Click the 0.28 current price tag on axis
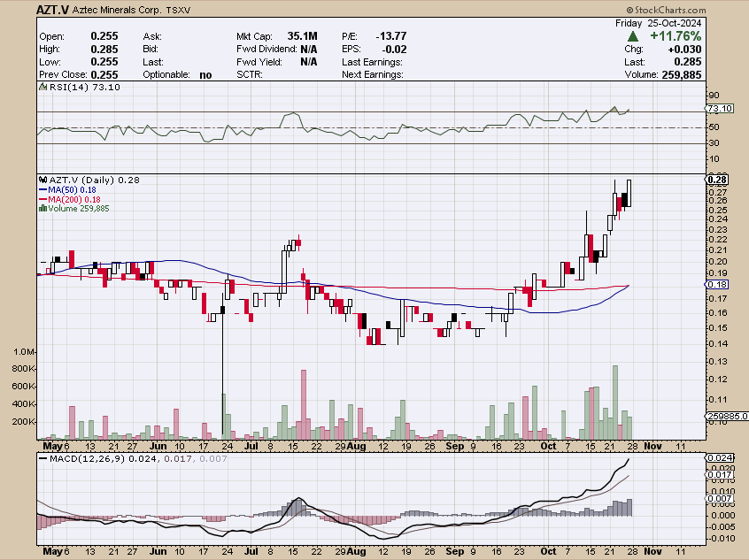The width and height of the screenshot is (749, 560). pyautogui.click(x=717, y=180)
